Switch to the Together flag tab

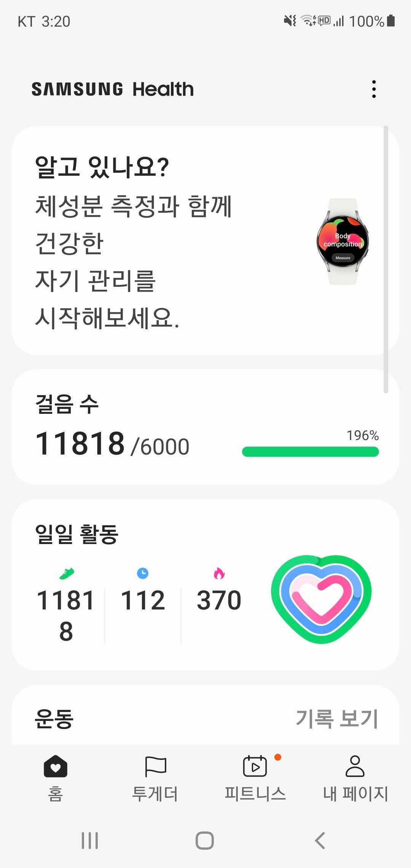pos(155,766)
